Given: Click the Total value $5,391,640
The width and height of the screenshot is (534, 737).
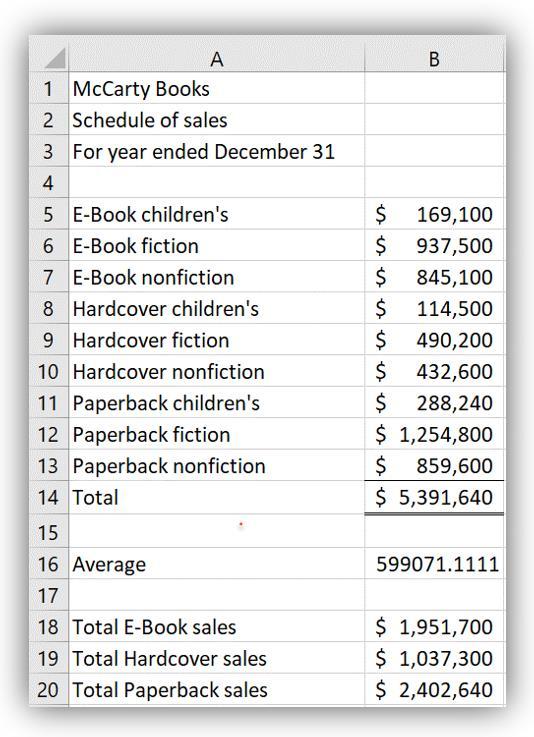Looking at the screenshot, I should 434,497.
